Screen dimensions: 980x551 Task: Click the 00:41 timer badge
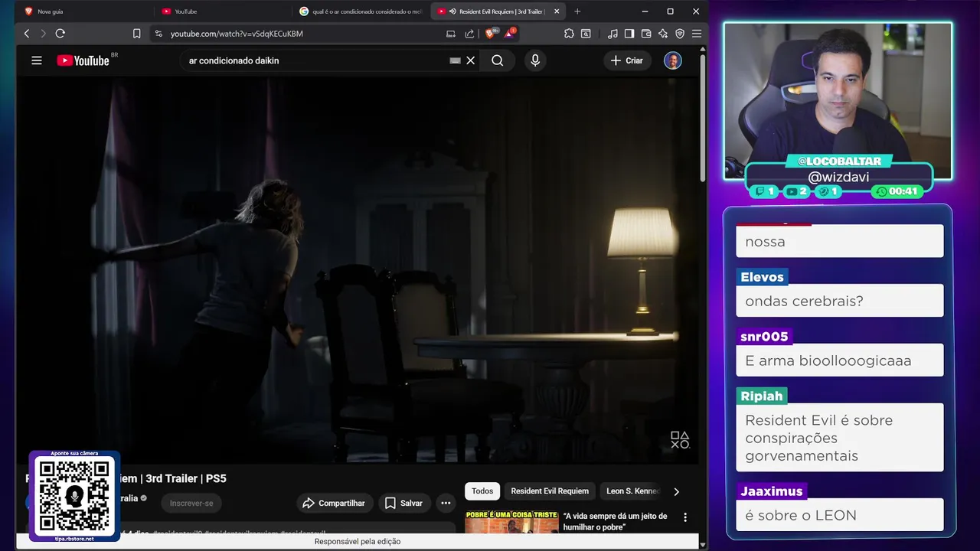pyautogui.click(x=897, y=191)
